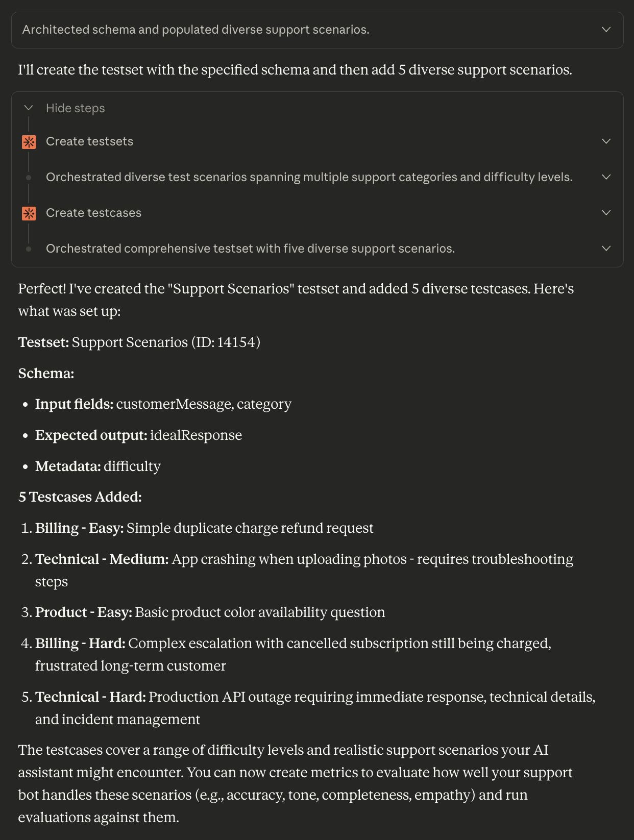Viewport: 634px width, 840px height.
Task: Click the orange icon beside Create testcases
Action: pos(29,213)
